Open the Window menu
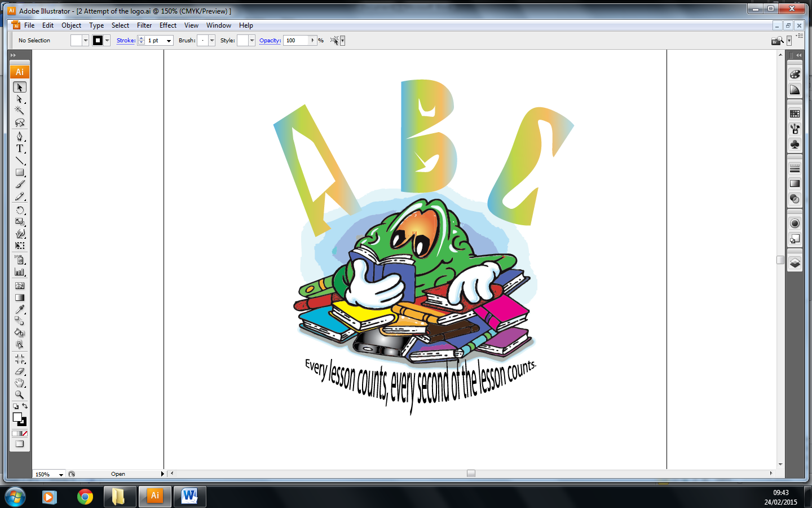 [x=219, y=25]
